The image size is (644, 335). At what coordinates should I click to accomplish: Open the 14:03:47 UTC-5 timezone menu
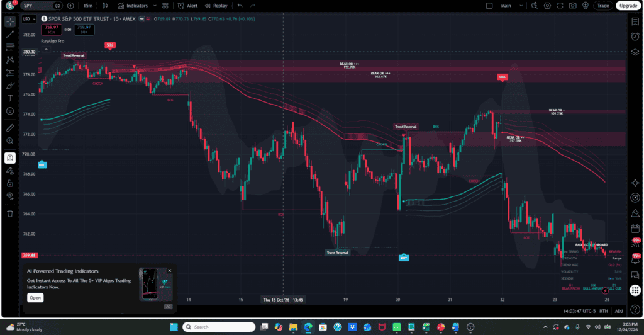579,311
